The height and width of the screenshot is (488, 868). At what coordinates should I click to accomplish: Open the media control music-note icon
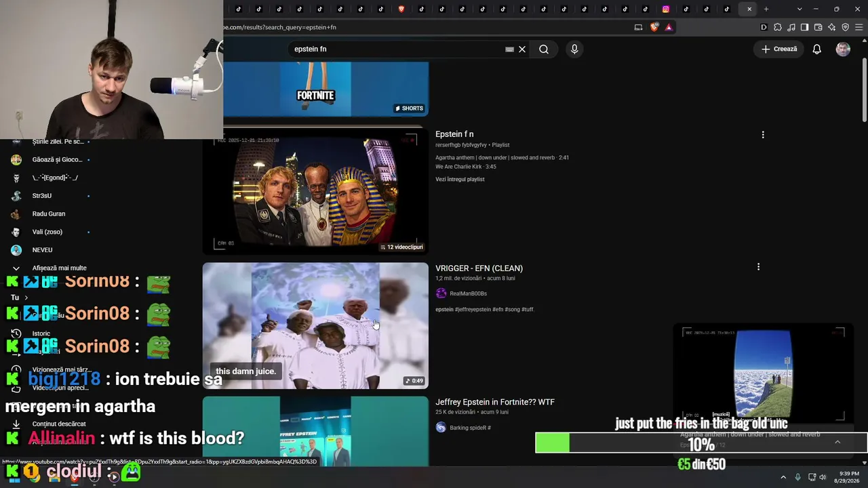click(791, 27)
